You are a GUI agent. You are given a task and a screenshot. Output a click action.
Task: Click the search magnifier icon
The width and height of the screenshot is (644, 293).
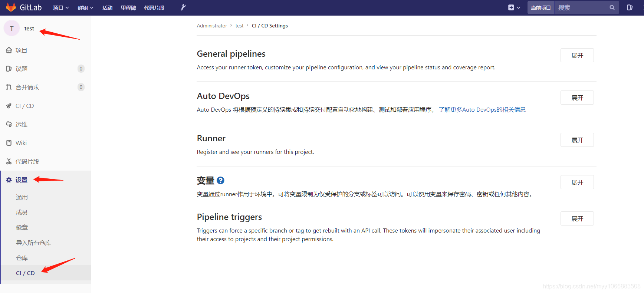coord(612,7)
